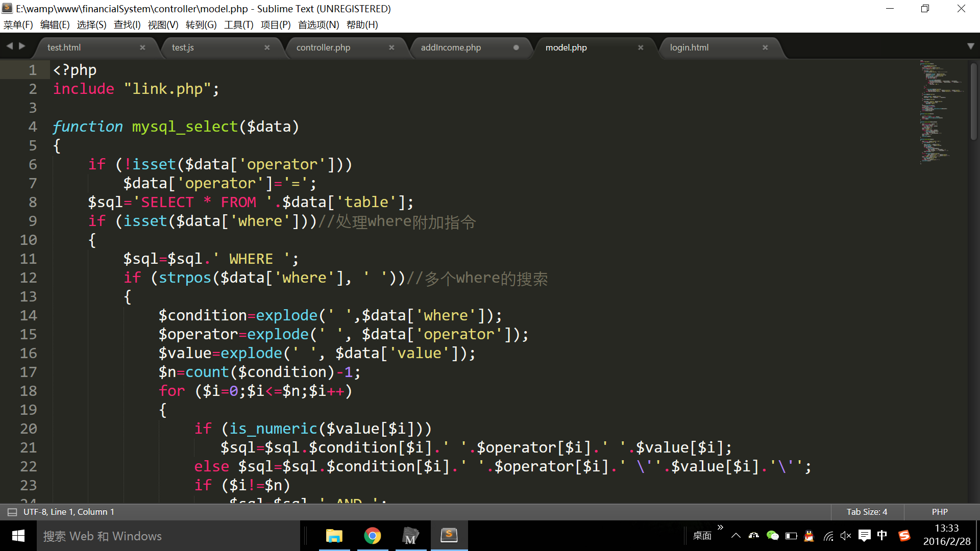Open the tab list dropdown arrow

coord(970,46)
